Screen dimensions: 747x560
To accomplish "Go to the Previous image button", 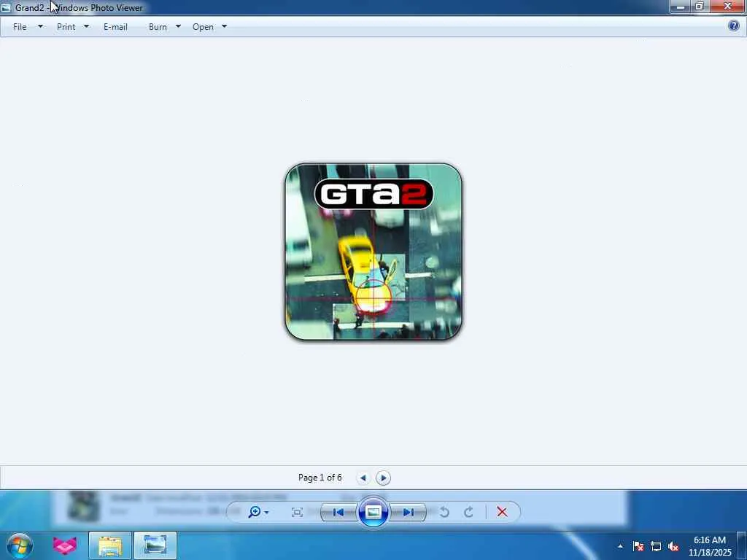I will 338,513.
